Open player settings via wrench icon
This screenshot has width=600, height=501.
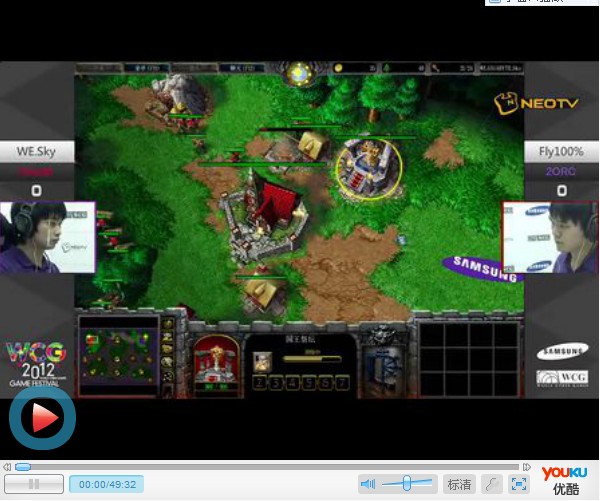click(492, 485)
